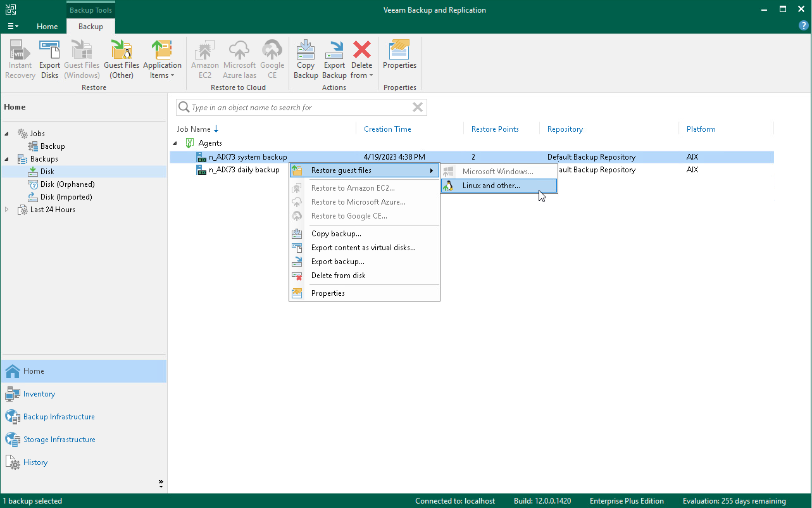
Task: Choose Export backup... from the context menu
Action: coord(365,262)
